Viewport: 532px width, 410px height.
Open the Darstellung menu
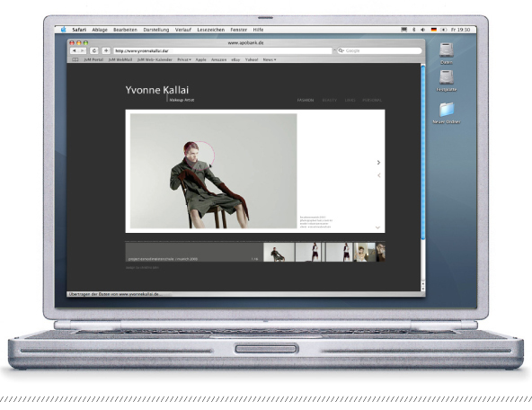click(x=156, y=30)
